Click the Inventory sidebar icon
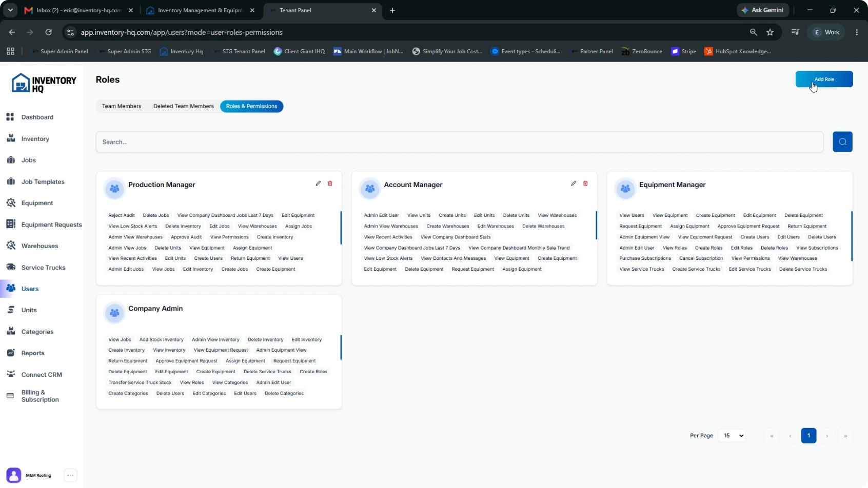This screenshot has height=488, width=868. (x=10, y=138)
